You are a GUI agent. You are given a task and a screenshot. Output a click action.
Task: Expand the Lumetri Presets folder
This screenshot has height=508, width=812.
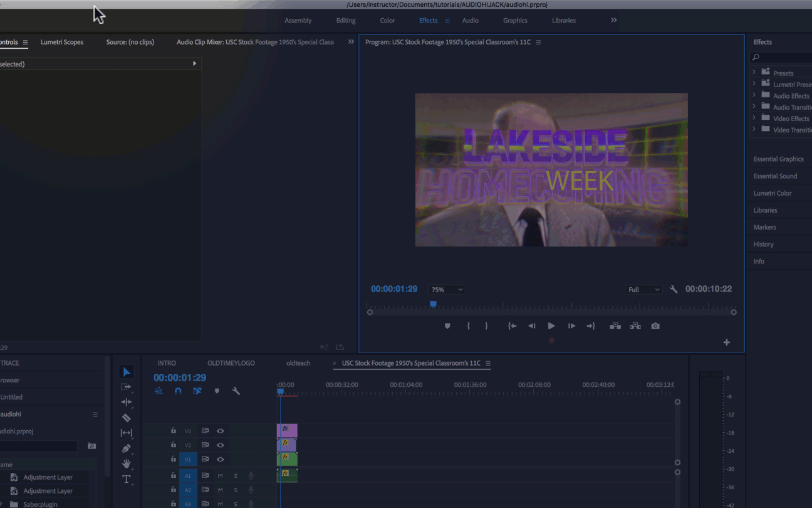pos(754,84)
